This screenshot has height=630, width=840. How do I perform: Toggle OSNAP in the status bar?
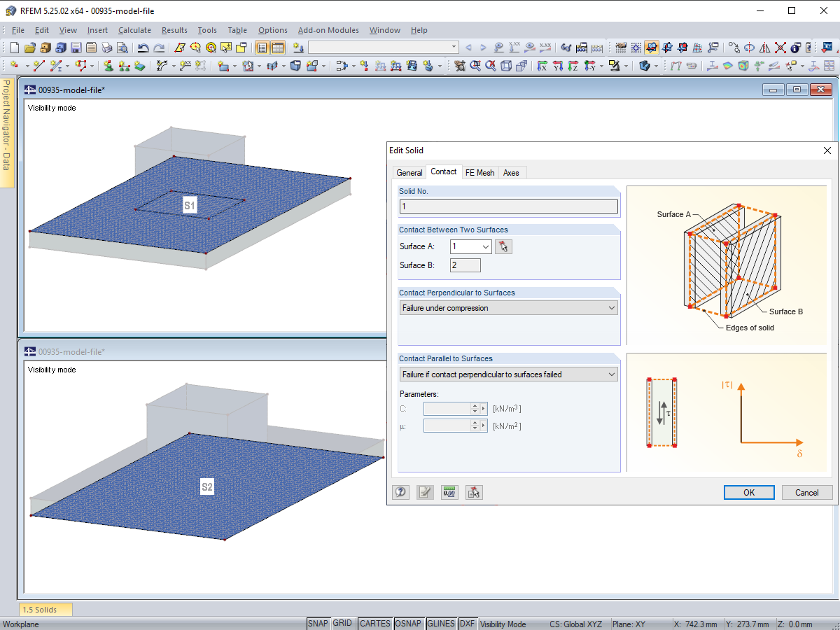[x=408, y=624]
